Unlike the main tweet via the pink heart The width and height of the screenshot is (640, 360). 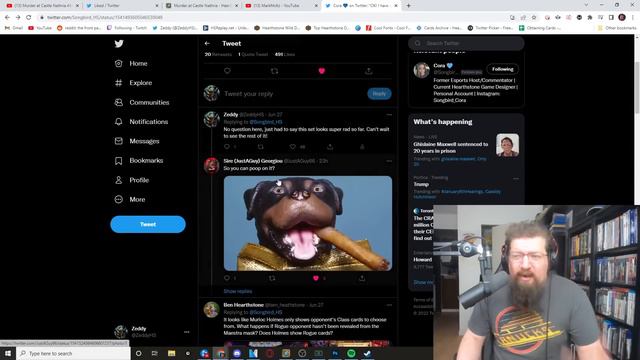coord(322,71)
